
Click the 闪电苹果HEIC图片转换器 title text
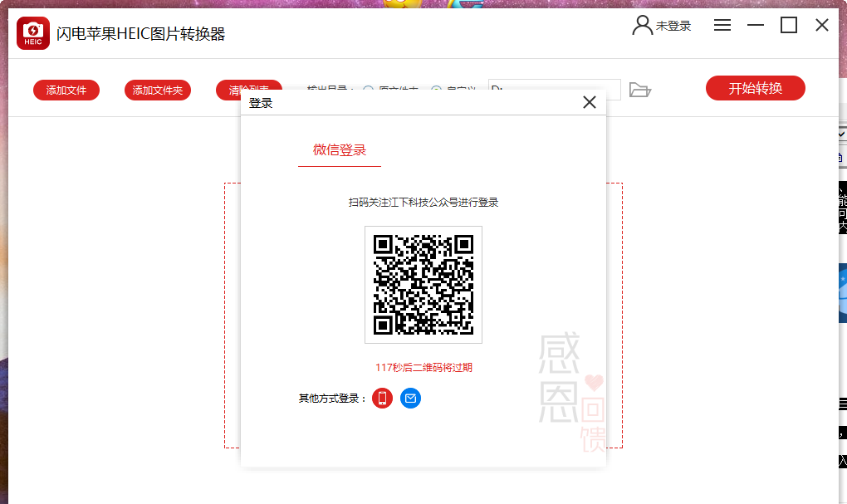point(141,34)
